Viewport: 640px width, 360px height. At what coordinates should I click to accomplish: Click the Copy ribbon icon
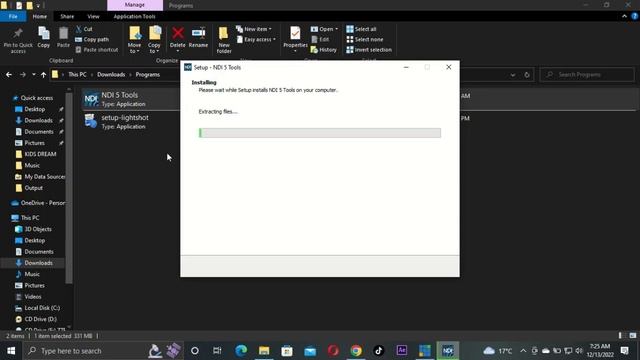tap(44, 38)
